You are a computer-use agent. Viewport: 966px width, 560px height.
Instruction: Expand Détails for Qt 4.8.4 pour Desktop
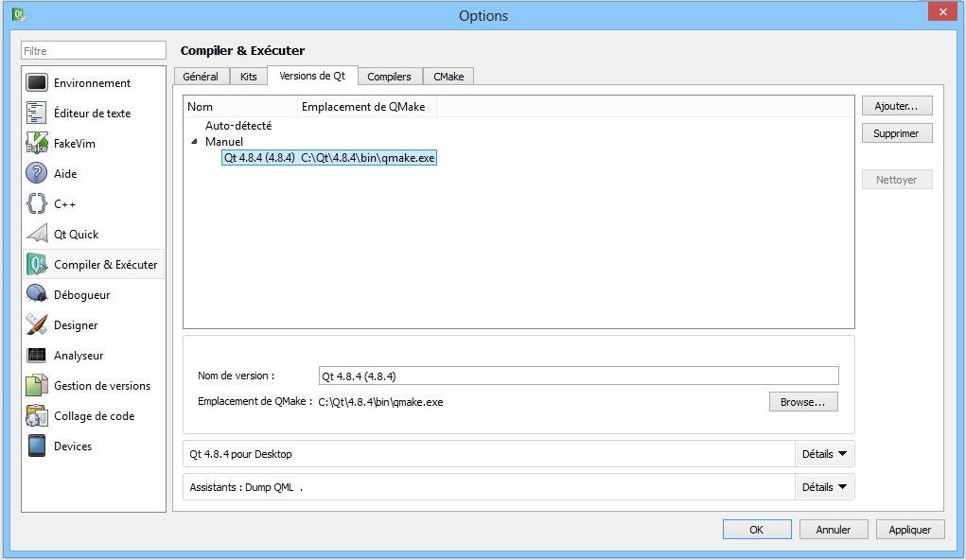point(824,454)
